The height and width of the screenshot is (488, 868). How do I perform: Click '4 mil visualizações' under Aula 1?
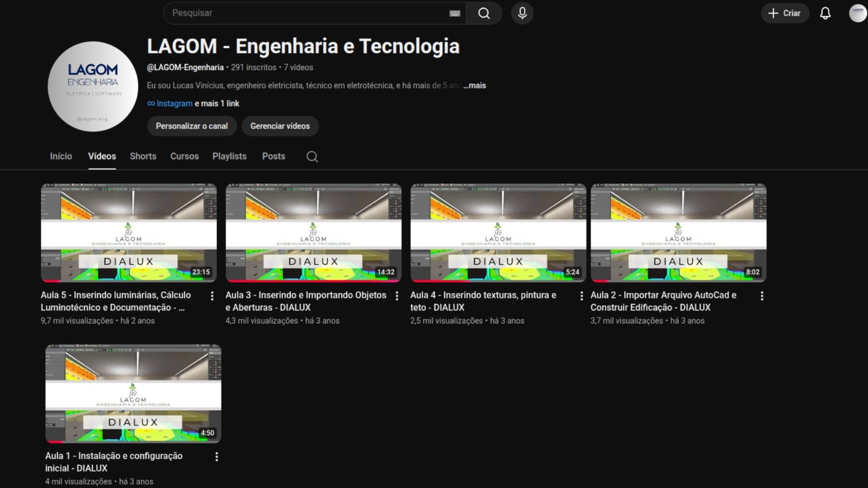[79, 482]
